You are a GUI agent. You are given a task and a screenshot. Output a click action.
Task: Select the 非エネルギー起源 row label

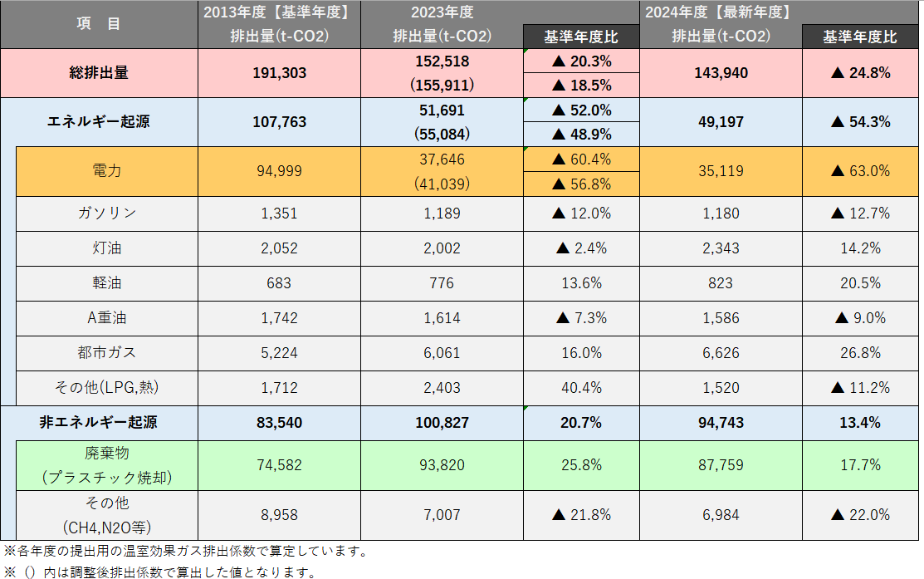tap(99, 423)
